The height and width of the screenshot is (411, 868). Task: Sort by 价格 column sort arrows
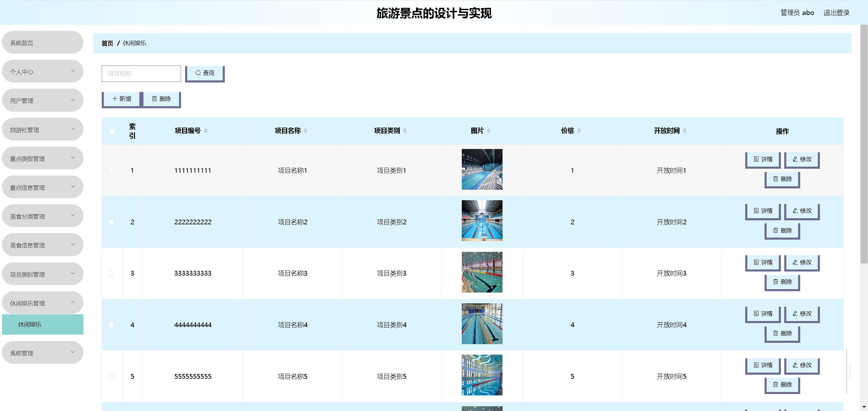click(579, 131)
